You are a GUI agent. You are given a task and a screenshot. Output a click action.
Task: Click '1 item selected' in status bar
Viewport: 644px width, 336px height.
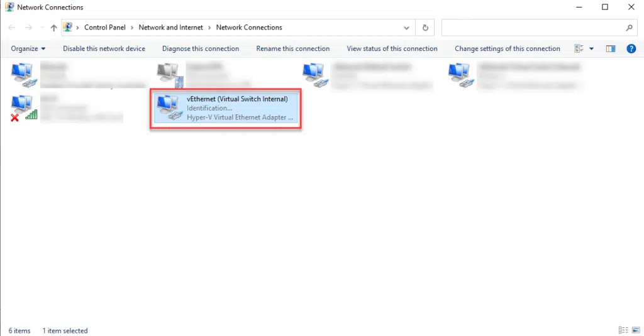pyautogui.click(x=65, y=331)
